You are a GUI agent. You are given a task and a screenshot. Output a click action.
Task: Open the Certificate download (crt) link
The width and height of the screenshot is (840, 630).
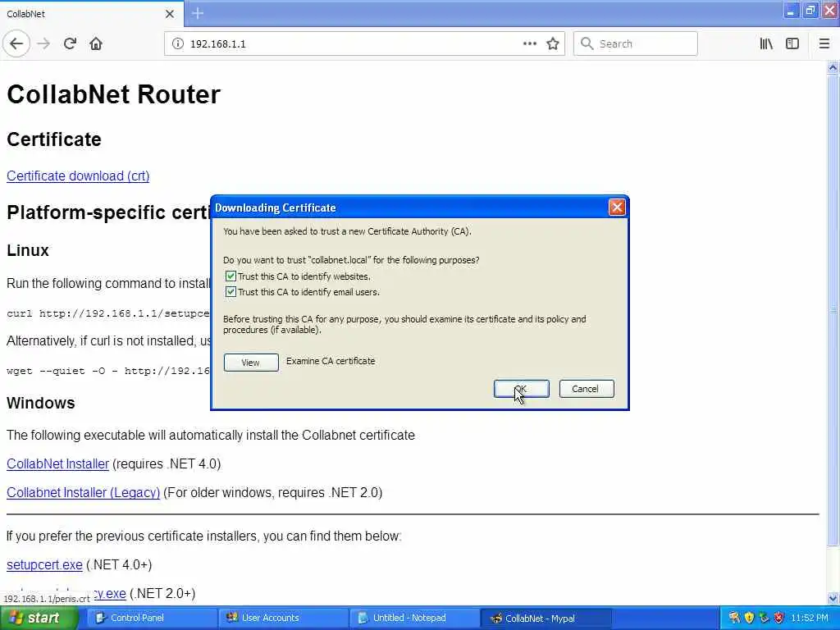pos(78,176)
